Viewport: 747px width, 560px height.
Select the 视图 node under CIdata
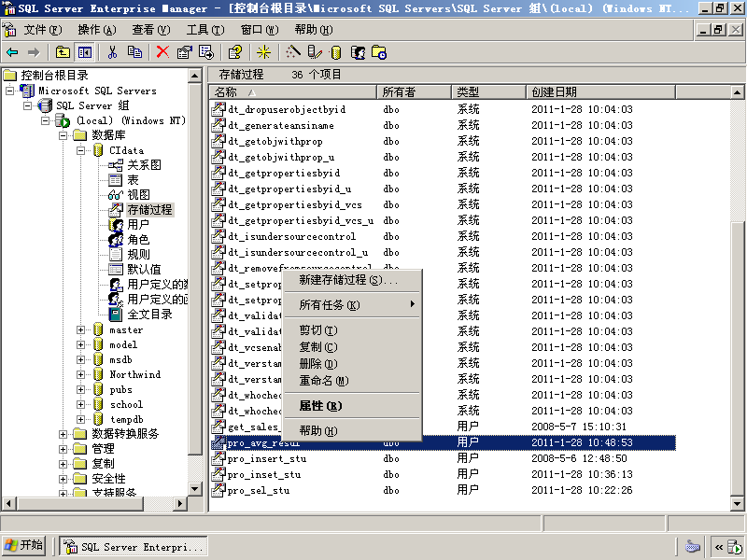(x=138, y=195)
